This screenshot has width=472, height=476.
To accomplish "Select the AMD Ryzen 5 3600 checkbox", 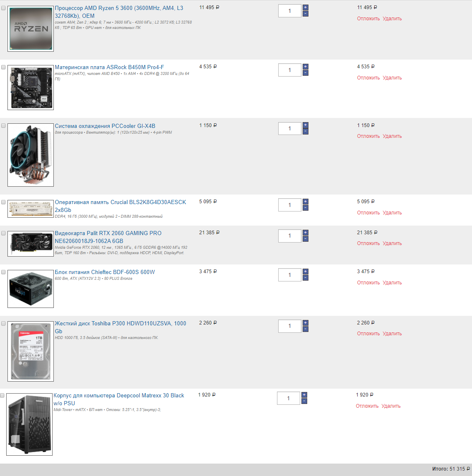I will (3, 8).
